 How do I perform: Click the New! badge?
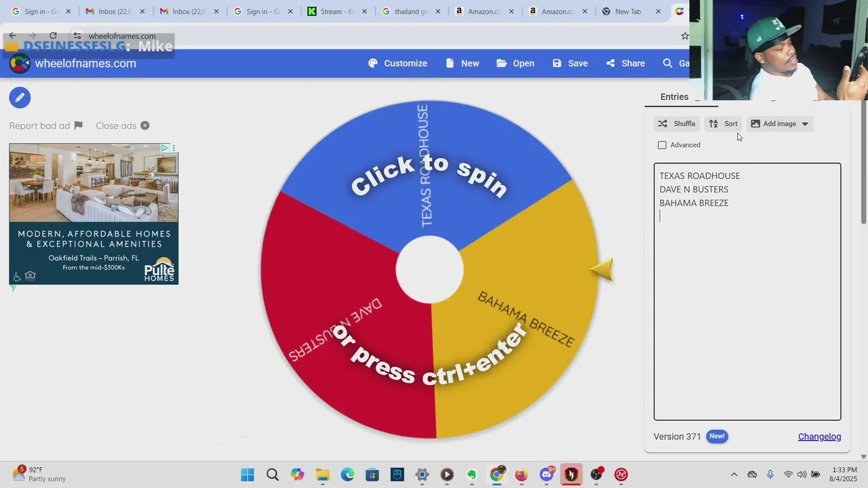tap(717, 436)
